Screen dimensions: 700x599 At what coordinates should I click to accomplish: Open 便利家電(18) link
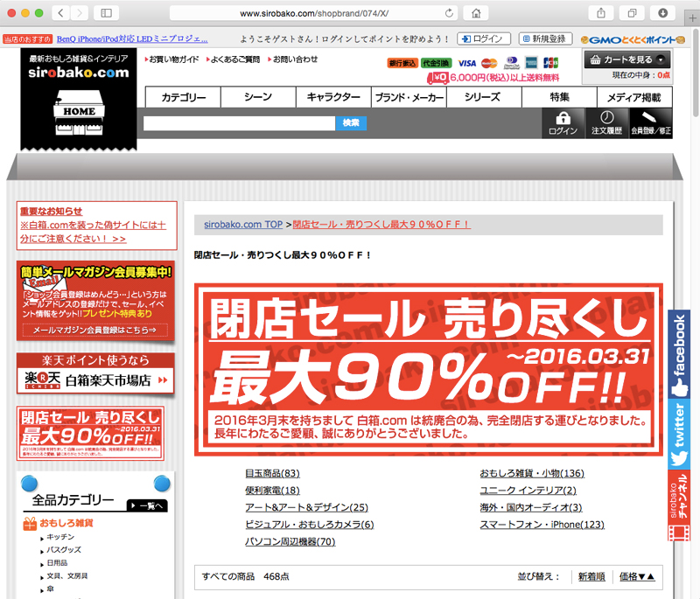coord(272,491)
